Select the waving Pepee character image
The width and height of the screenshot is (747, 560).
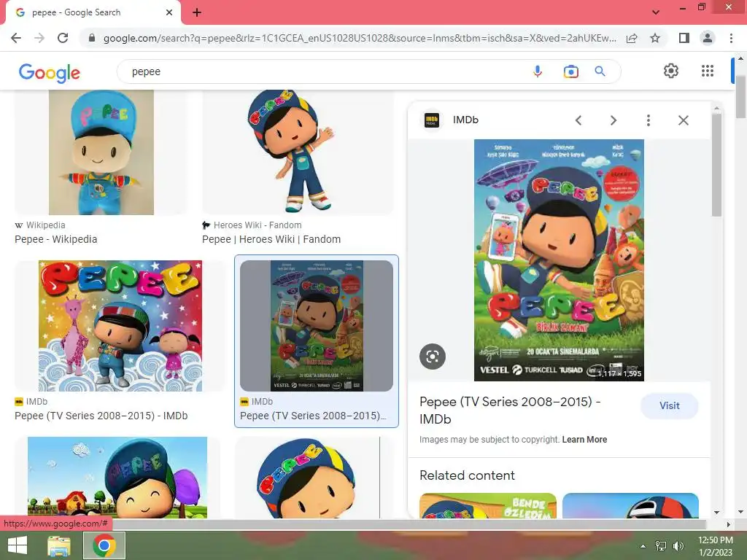point(298,152)
